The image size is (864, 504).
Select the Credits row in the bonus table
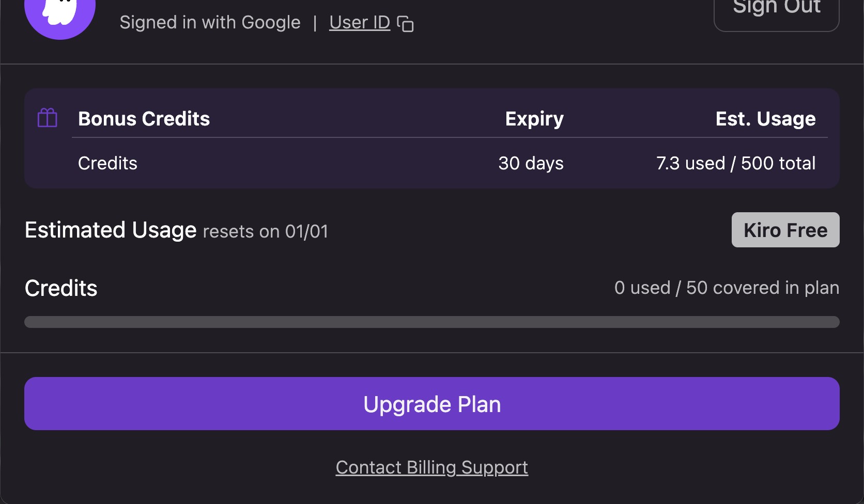[x=107, y=163]
